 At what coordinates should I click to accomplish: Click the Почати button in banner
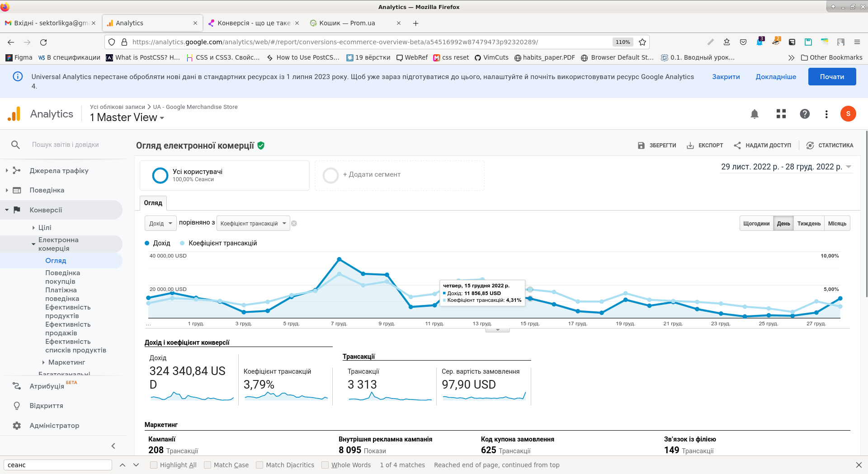click(831, 77)
